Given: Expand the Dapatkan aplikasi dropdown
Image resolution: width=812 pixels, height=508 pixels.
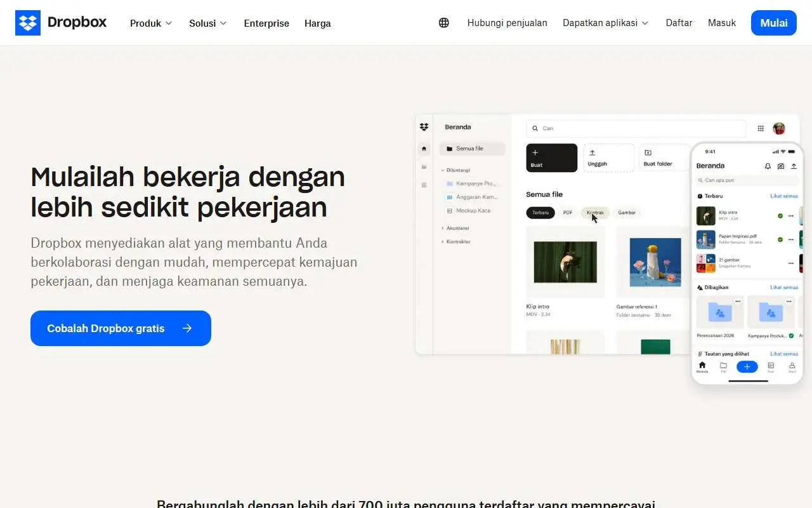Looking at the screenshot, I should 606,23.
